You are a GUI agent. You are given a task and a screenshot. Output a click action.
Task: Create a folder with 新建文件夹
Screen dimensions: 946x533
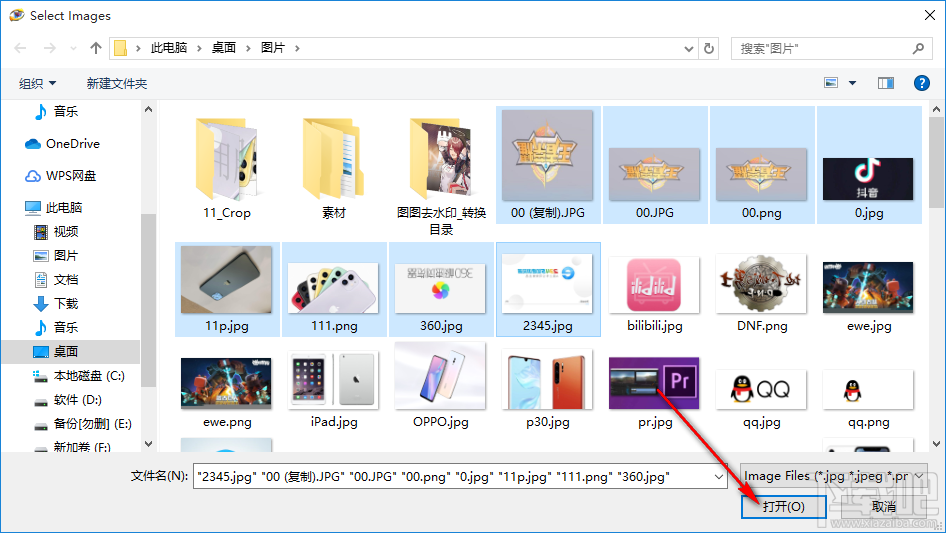[x=116, y=83]
